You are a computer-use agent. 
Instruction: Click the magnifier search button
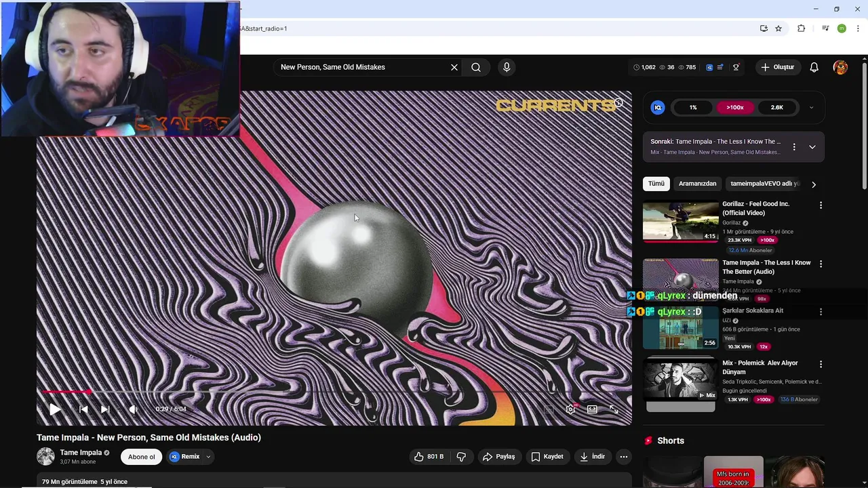pyautogui.click(x=476, y=67)
